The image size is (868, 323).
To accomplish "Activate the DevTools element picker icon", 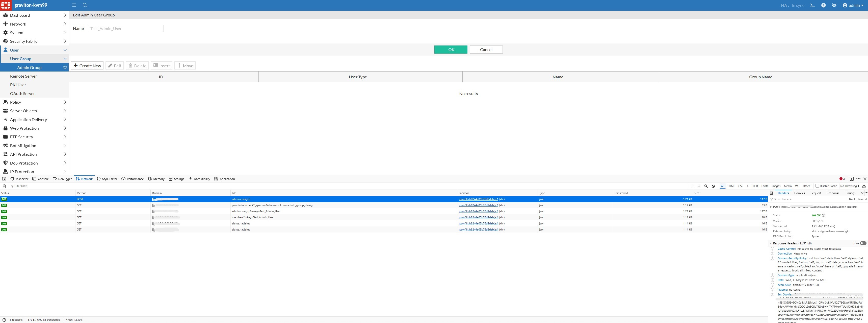I will point(4,179).
